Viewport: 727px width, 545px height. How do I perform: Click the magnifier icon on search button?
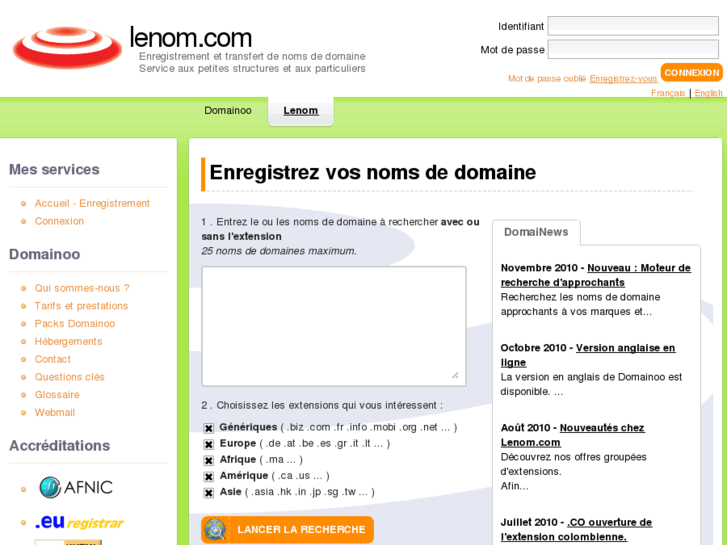215,530
